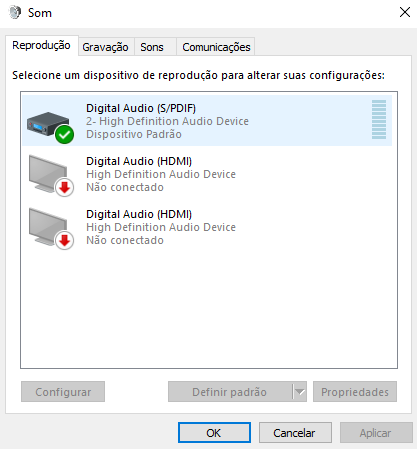This screenshot has width=417, height=449.
Task: Click red down-arrow badge on second HDMI
Action: (x=64, y=241)
